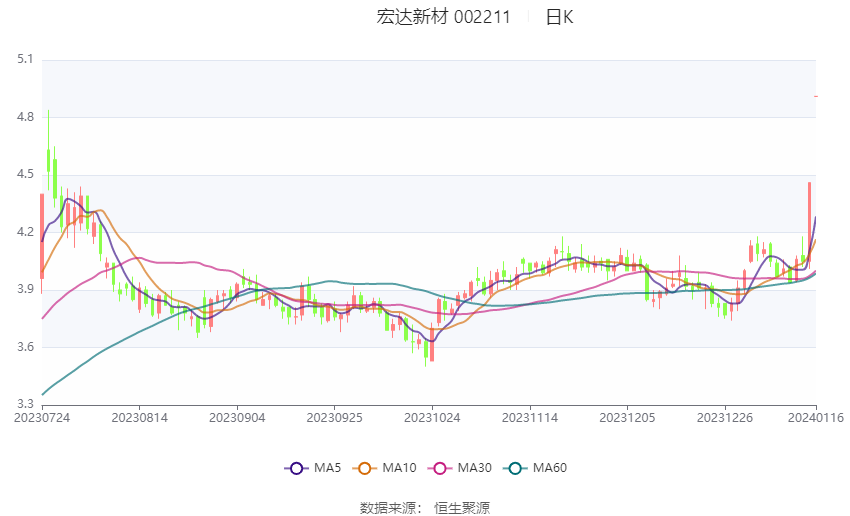This screenshot has height=516, width=850.
Task: Click the 3.3 y-axis price label
Action: click(25, 404)
